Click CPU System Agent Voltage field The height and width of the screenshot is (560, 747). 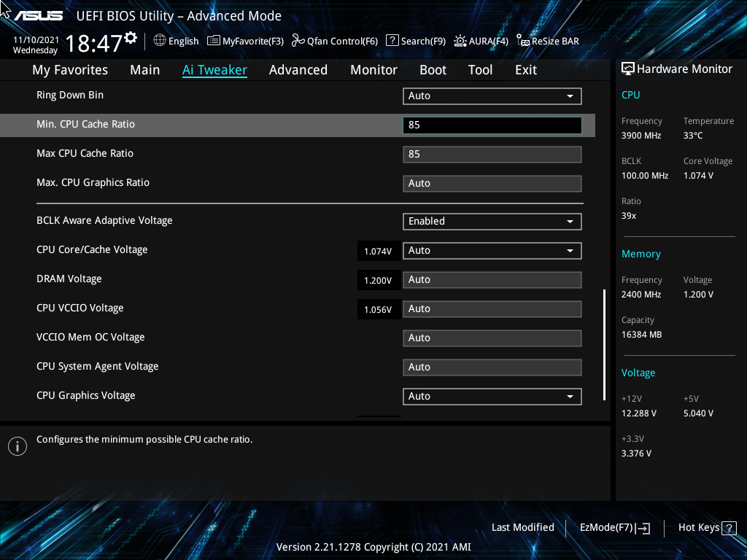coord(492,367)
